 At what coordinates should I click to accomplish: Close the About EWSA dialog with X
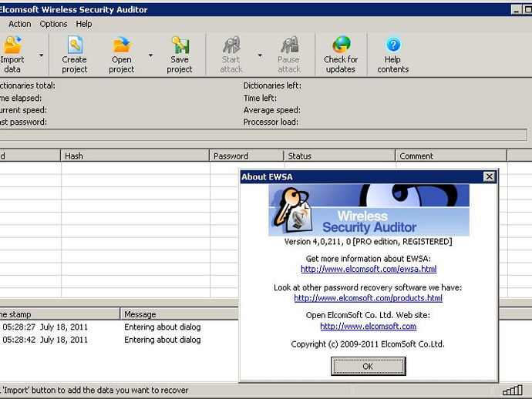coord(489,176)
